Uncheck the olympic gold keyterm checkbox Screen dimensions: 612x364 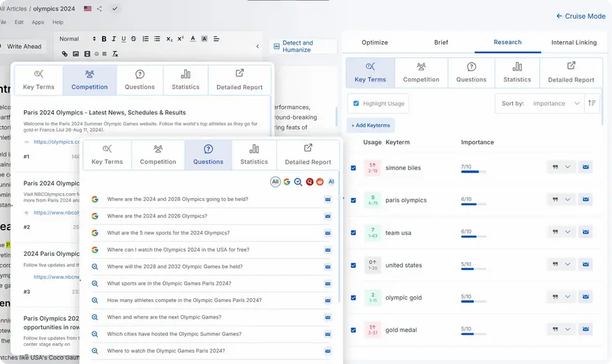(x=353, y=297)
